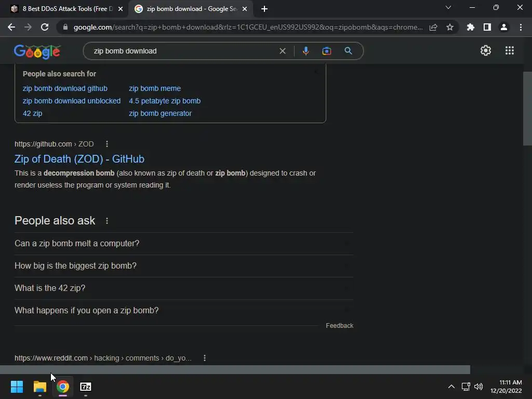532x399 pixels.
Task: Expand 'What is the 42 zip?'
Action: pyautogui.click(x=184, y=288)
